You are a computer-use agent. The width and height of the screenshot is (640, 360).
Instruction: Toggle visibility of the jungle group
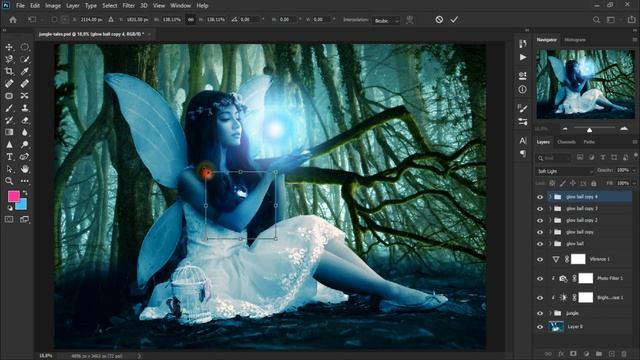pyautogui.click(x=540, y=313)
